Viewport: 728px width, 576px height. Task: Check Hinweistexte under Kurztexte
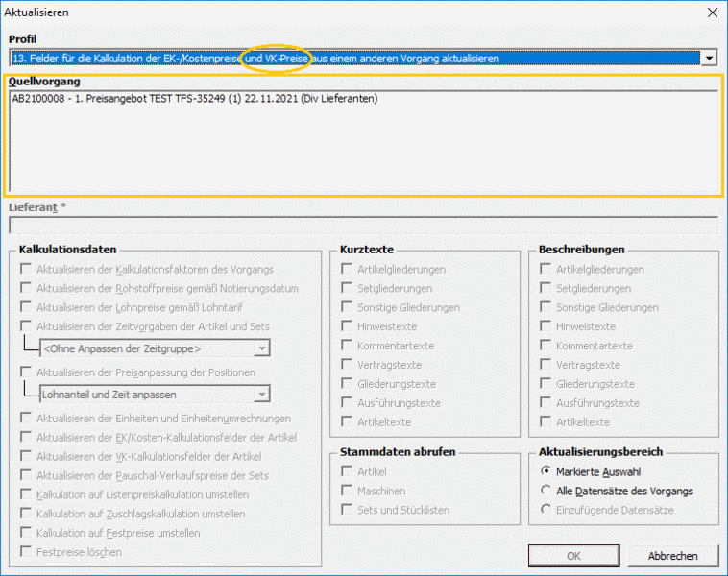coord(347,326)
